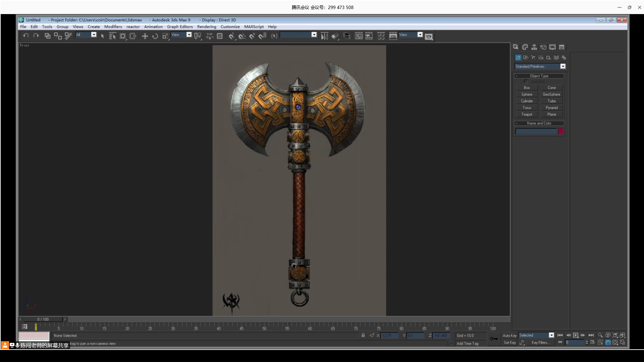
Task: Open the Select by Name dialog
Action: (112, 36)
